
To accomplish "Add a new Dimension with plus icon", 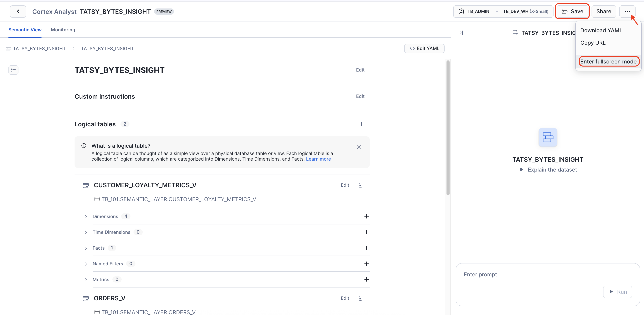I will (x=366, y=216).
